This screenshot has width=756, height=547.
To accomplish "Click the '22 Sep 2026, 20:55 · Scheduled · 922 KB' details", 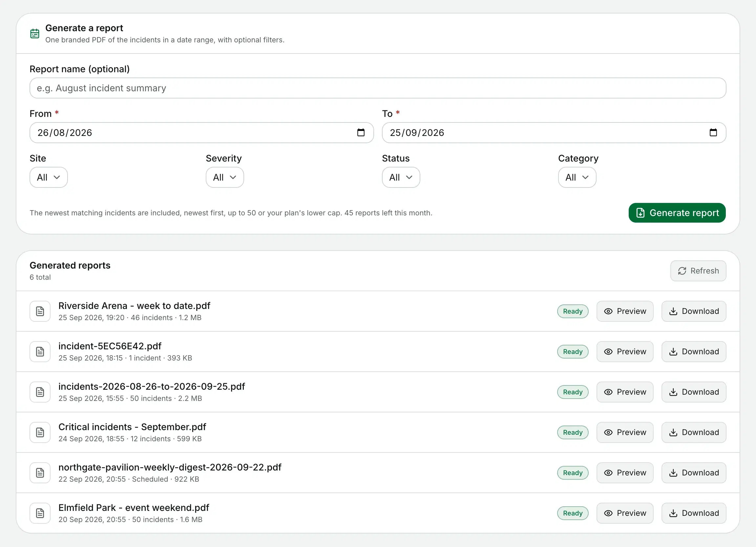I will pyautogui.click(x=129, y=479).
